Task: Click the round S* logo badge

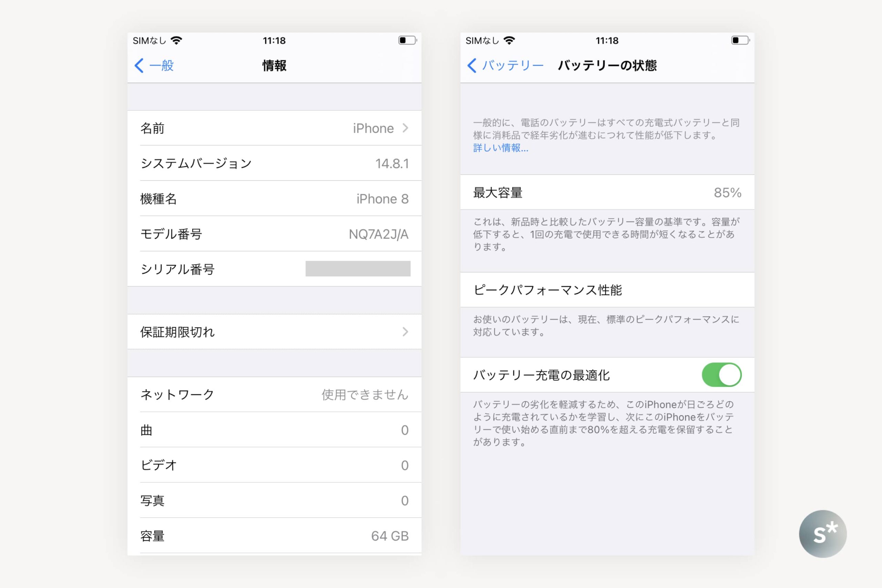Action: pos(823,534)
